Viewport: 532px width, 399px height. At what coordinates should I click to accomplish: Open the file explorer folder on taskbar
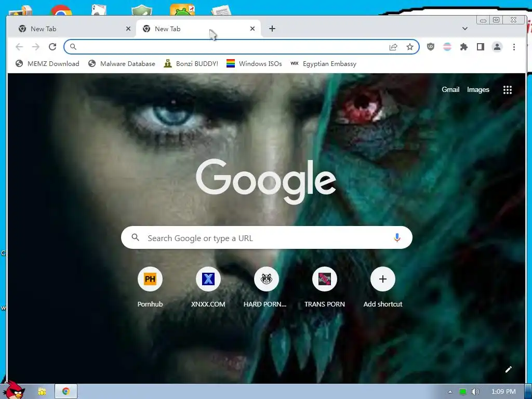(x=42, y=392)
